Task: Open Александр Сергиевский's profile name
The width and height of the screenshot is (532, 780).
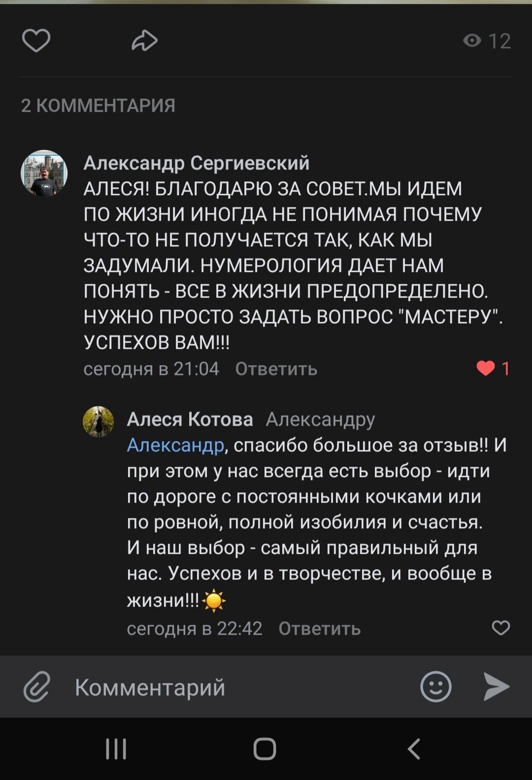Action: point(196,163)
